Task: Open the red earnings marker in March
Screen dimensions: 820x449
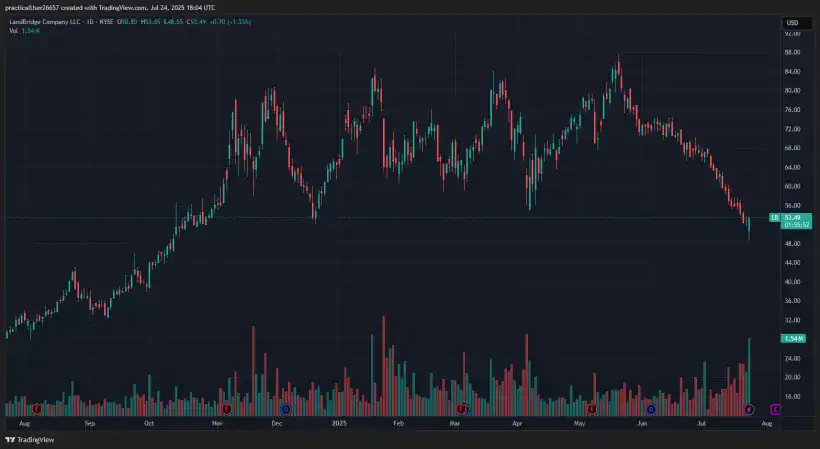Action: (x=461, y=409)
